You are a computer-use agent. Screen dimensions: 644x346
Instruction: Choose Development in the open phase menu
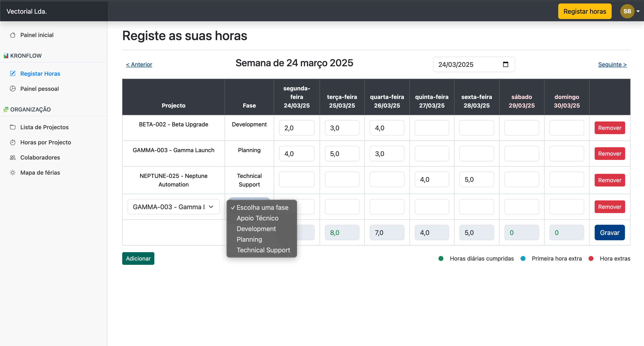point(256,229)
